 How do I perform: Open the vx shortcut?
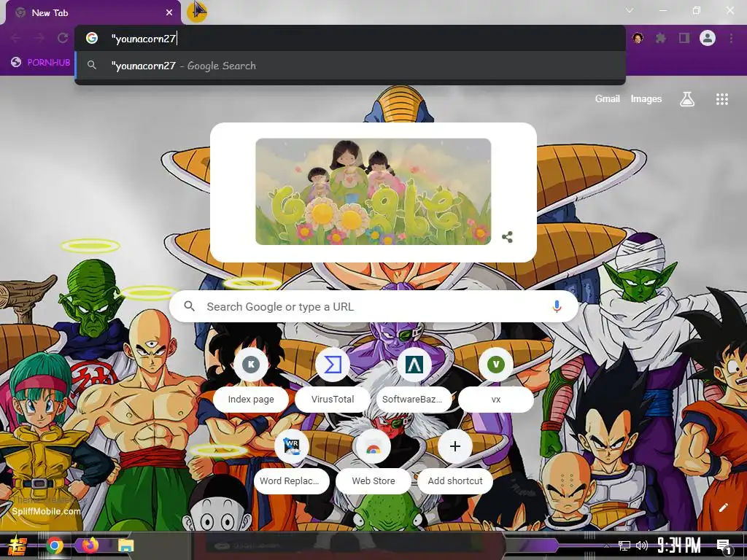(496, 379)
